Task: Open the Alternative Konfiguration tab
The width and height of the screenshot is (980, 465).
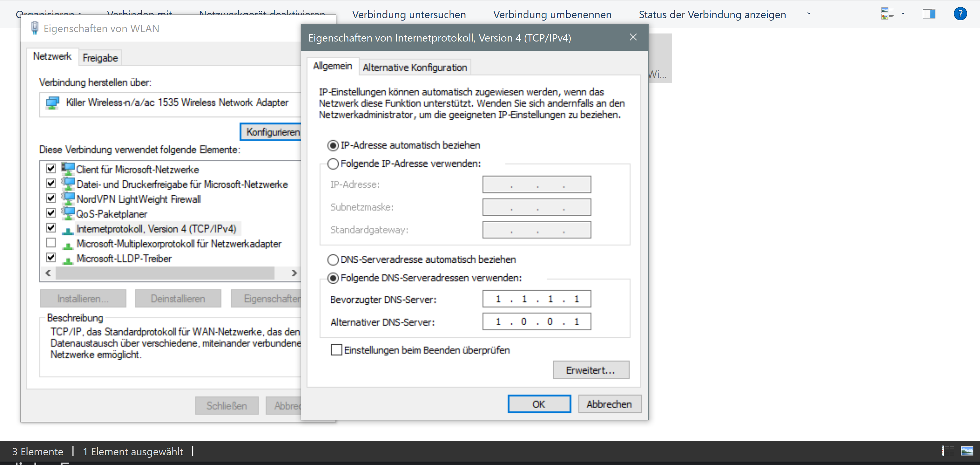Action: 415,68
